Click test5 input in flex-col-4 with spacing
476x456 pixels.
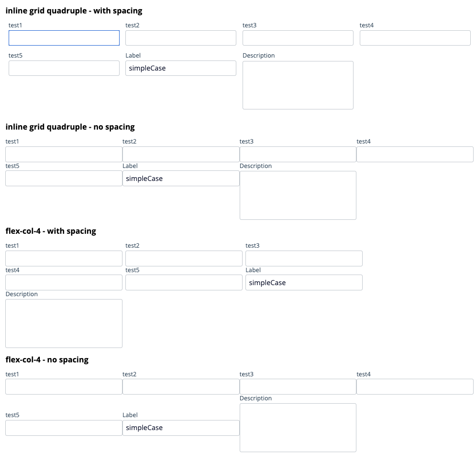pyautogui.click(x=184, y=282)
